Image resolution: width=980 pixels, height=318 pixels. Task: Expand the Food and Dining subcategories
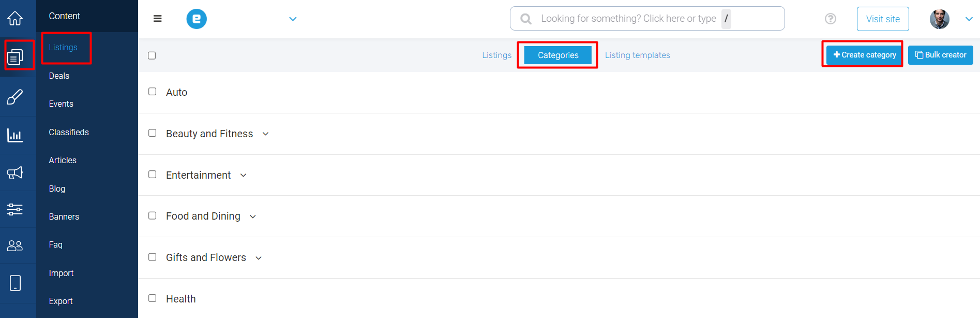253,216
